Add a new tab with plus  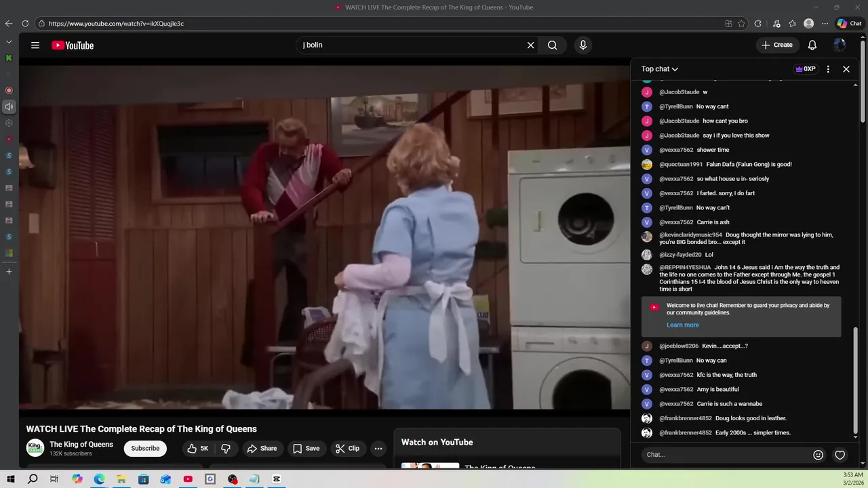click(x=9, y=272)
